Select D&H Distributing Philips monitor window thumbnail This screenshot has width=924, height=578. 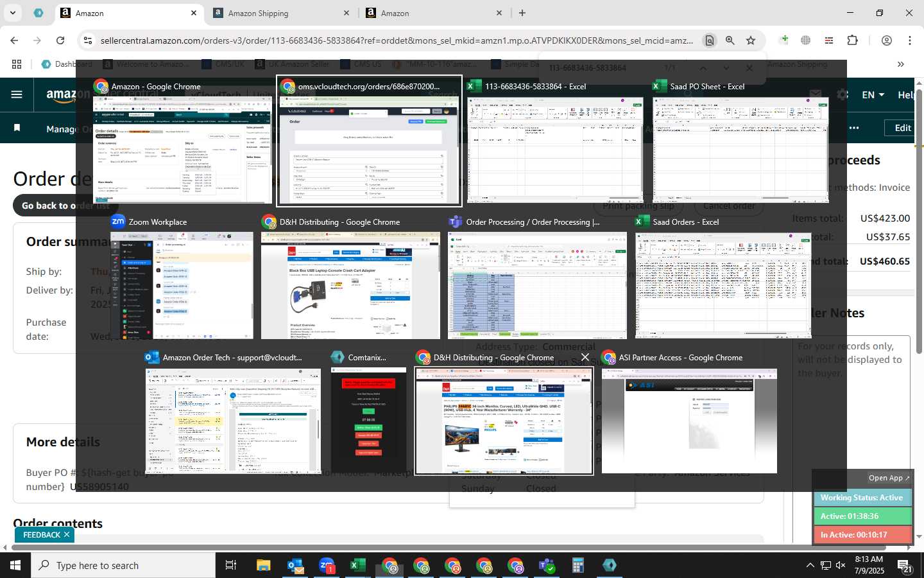[504, 421]
